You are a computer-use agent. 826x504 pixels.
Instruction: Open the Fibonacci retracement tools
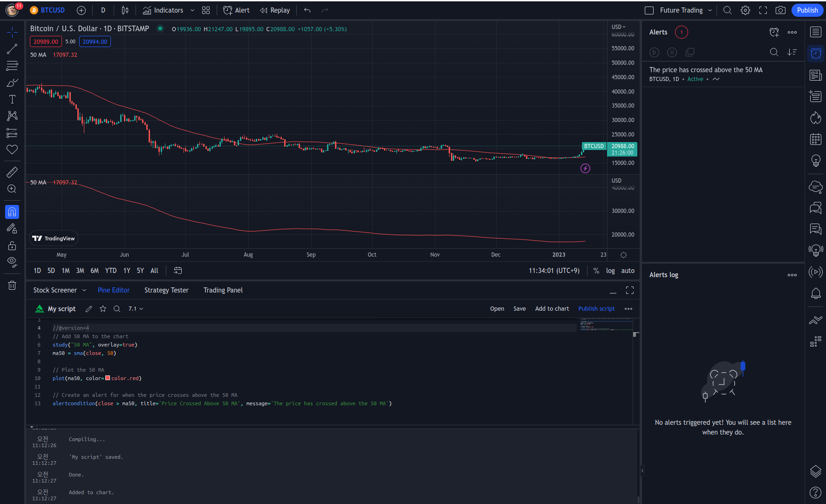(12, 66)
